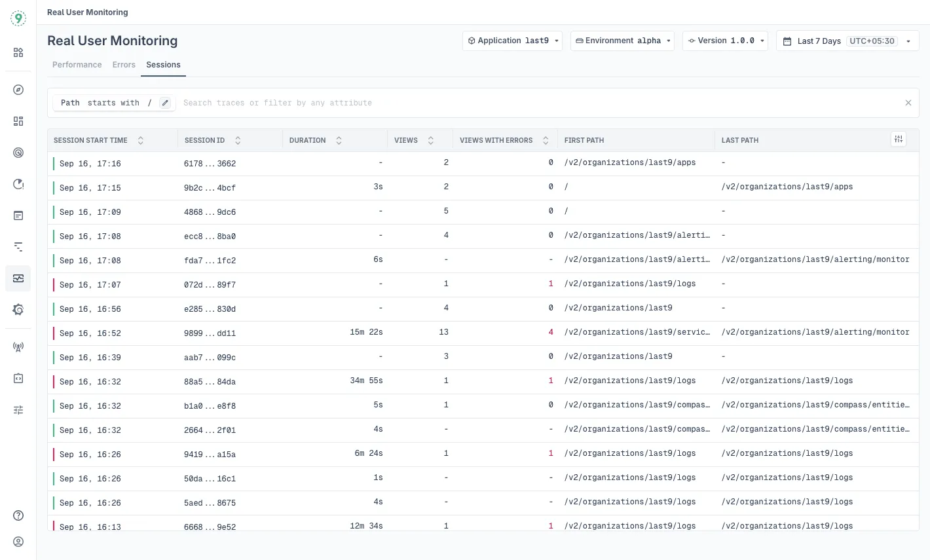Click the 15m 22s duration cell
This screenshot has width=930, height=560.
(366, 332)
